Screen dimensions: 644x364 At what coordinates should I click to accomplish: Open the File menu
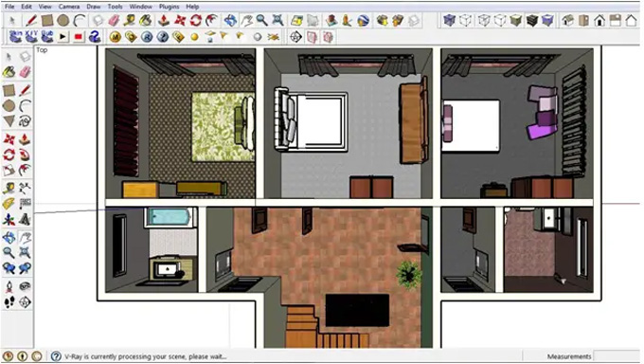(9, 7)
